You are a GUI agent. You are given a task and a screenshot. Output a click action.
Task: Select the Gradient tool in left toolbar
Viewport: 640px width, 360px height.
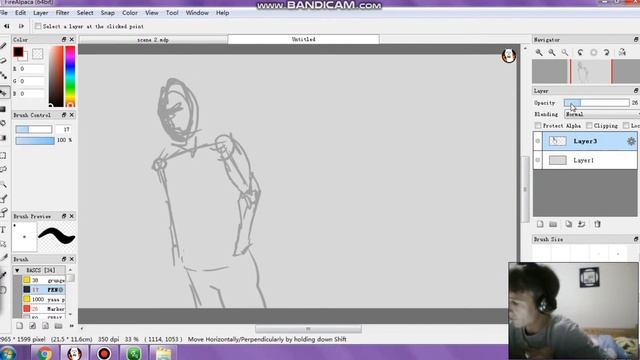point(3,138)
